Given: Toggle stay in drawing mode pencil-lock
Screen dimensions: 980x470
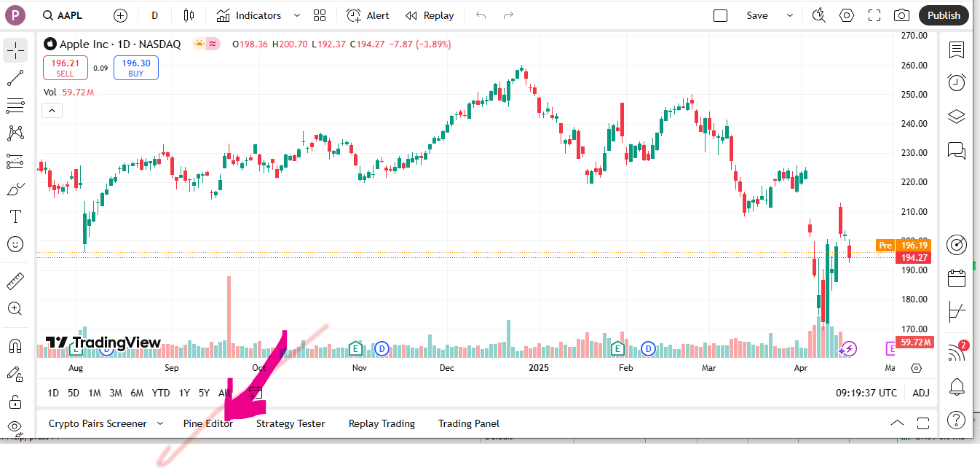Looking at the screenshot, I should click(15, 373).
